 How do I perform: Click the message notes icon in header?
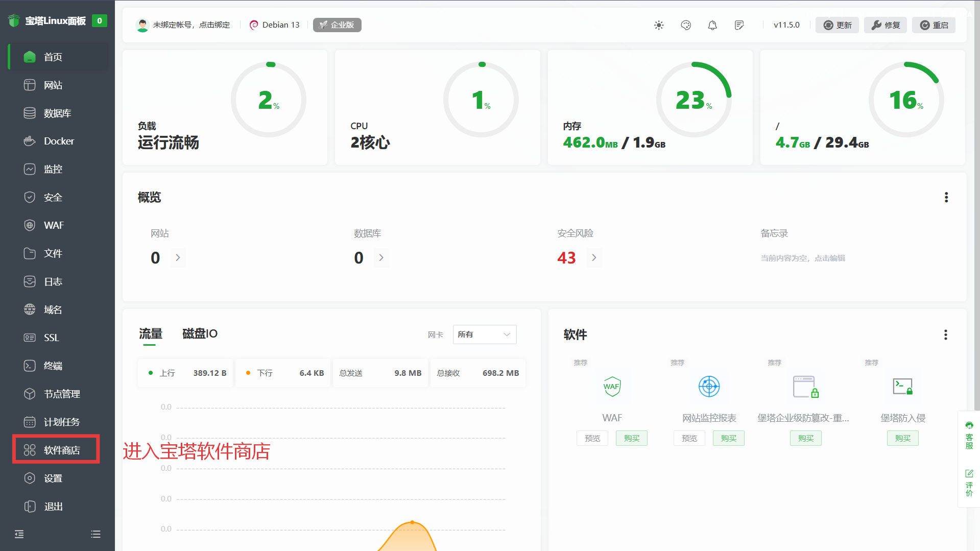pos(739,25)
